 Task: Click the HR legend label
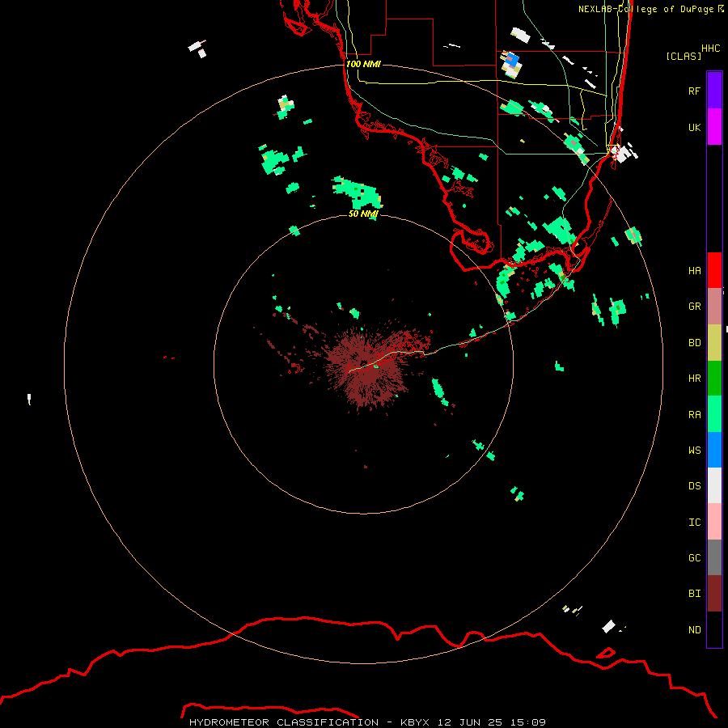(694, 379)
